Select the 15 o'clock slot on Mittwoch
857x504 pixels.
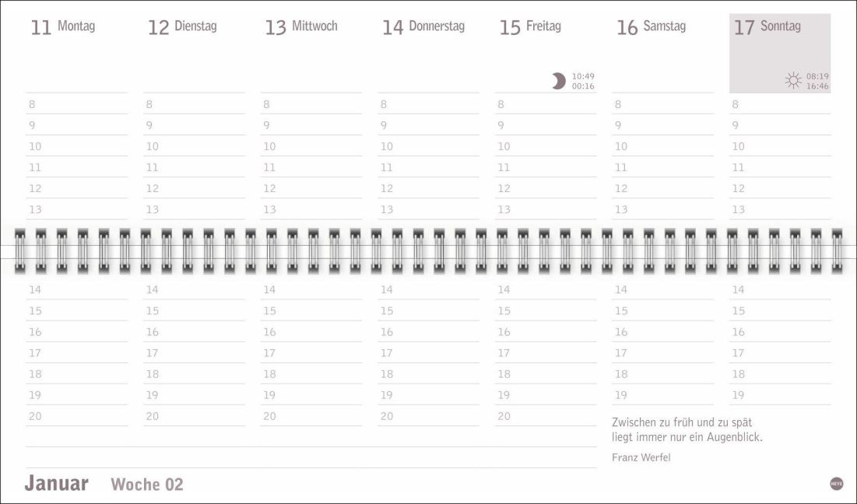click(x=311, y=311)
